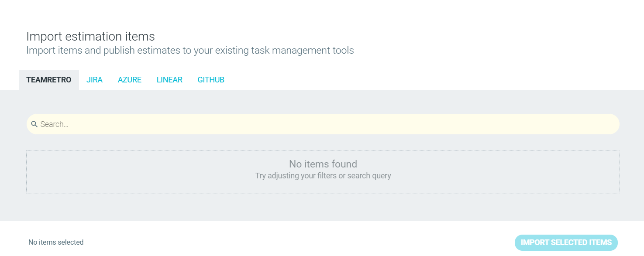The width and height of the screenshot is (644, 256).
Task: Click the "No items found" message
Action: pos(323,164)
